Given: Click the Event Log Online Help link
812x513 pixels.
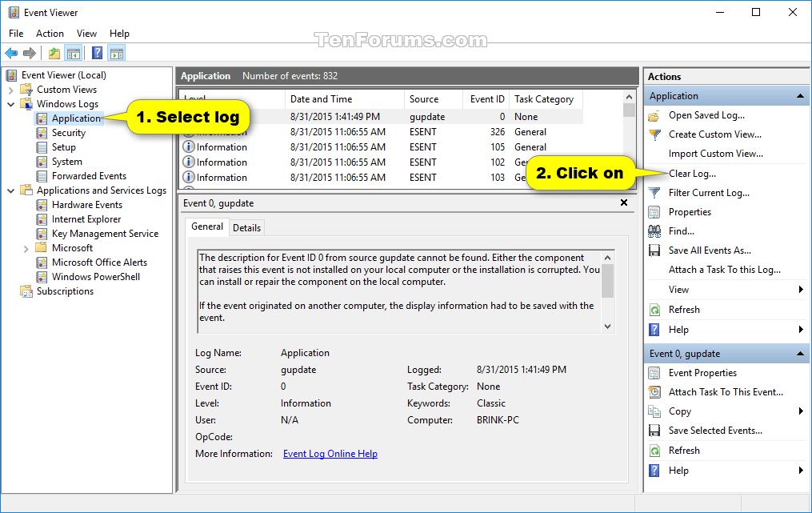Looking at the screenshot, I should point(330,454).
